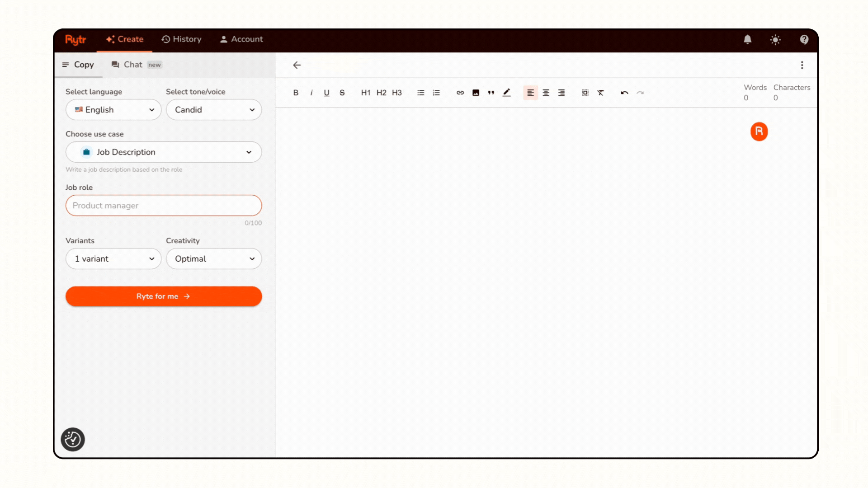
Task: Go back using the arrow button
Action: [297, 65]
